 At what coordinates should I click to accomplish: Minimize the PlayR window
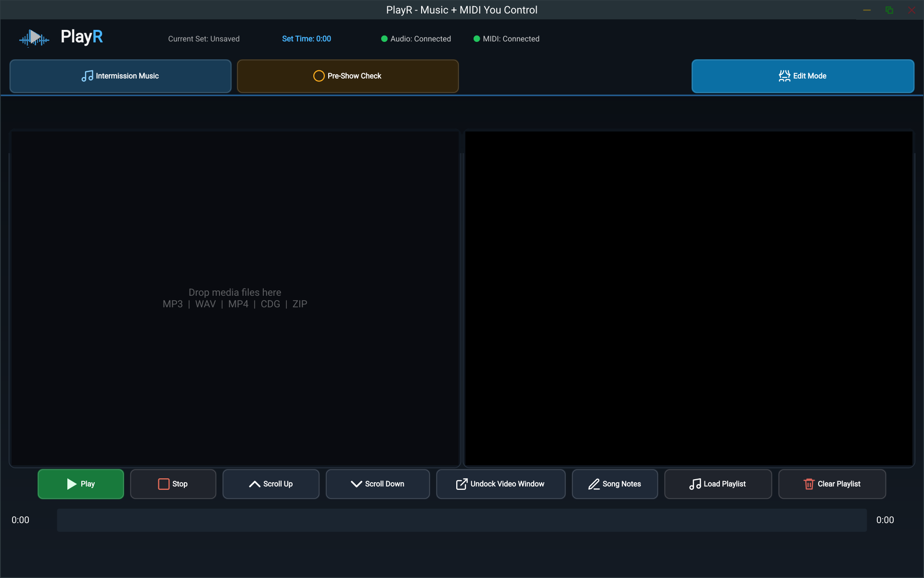867,10
